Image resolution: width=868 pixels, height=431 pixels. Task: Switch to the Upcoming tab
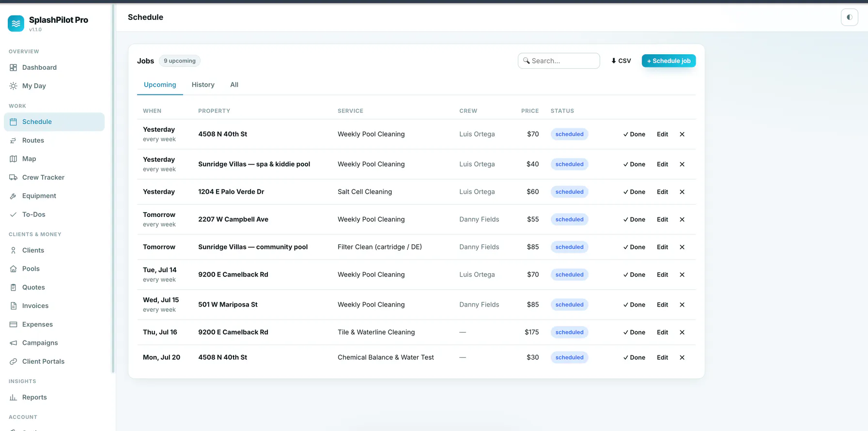point(160,85)
